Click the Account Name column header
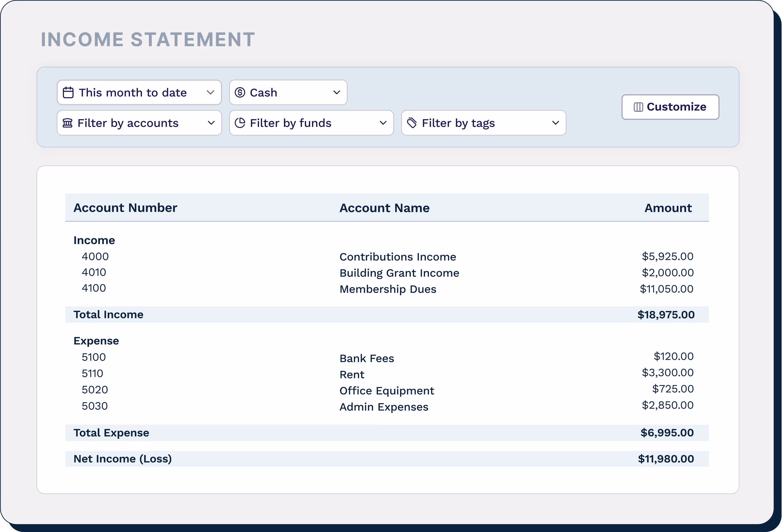Screen dimensions: 782x532 click(x=384, y=208)
